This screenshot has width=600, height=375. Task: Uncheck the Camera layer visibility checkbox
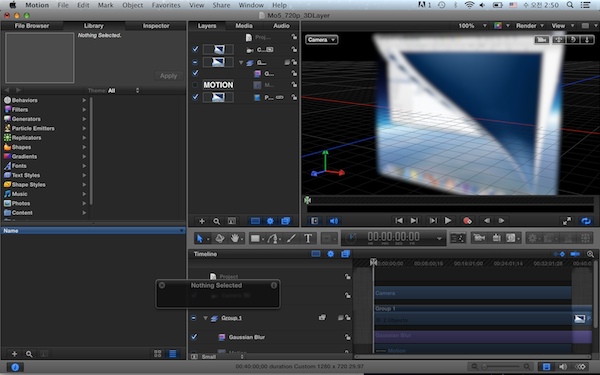click(x=195, y=49)
